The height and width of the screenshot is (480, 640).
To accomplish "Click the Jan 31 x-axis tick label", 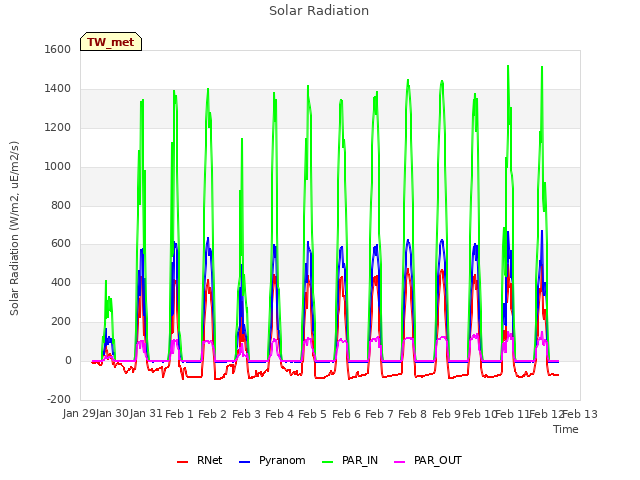I will (146, 414).
